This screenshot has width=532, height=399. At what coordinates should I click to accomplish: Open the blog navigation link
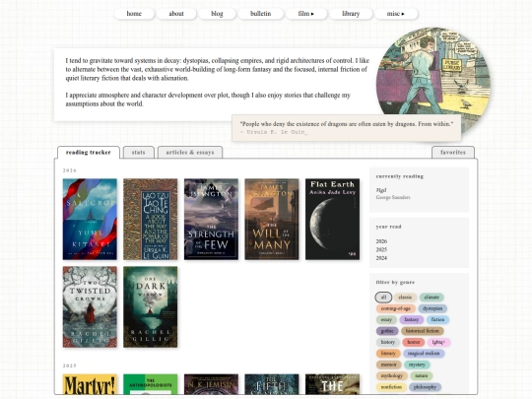(x=217, y=14)
